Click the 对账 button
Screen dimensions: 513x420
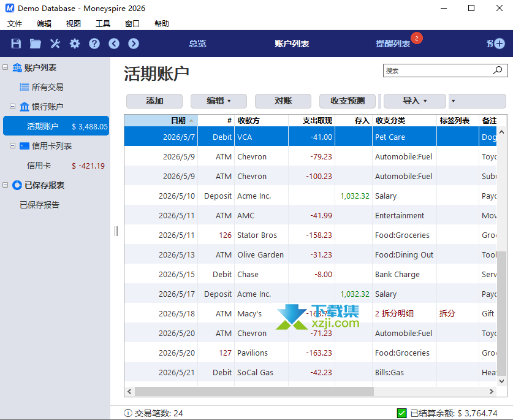point(283,101)
